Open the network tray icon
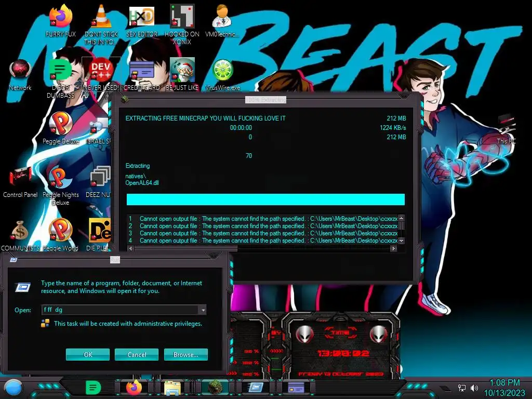 (x=461, y=388)
